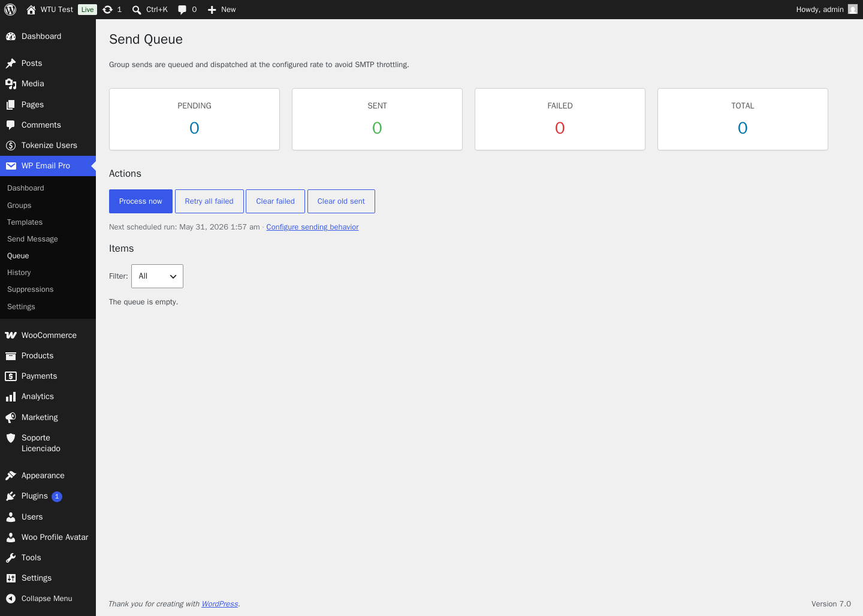The width and height of the screenshot is (863, 616).
Task: Click the Plugins update count badge
Action: tap(57, 497)
